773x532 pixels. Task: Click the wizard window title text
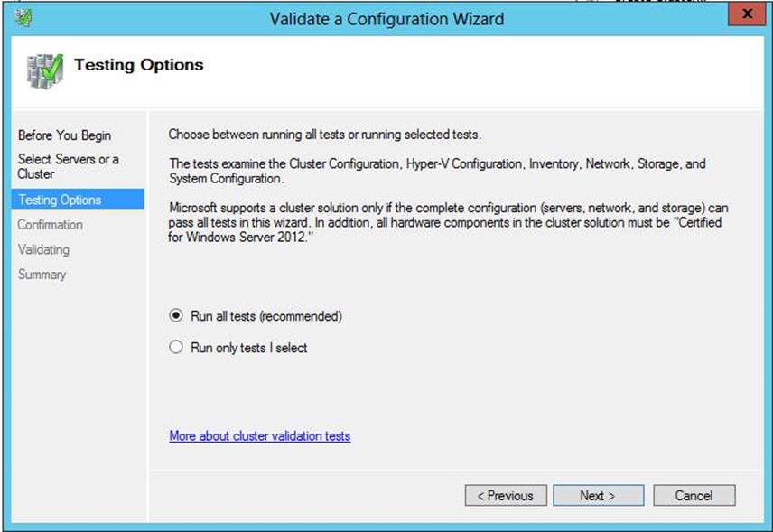click(x=387, y=19)
